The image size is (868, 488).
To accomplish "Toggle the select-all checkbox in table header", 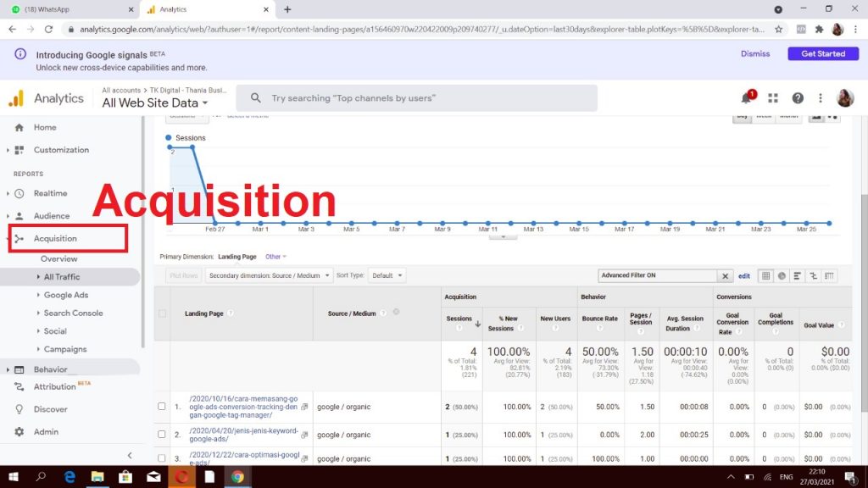I will click(162, 313).
